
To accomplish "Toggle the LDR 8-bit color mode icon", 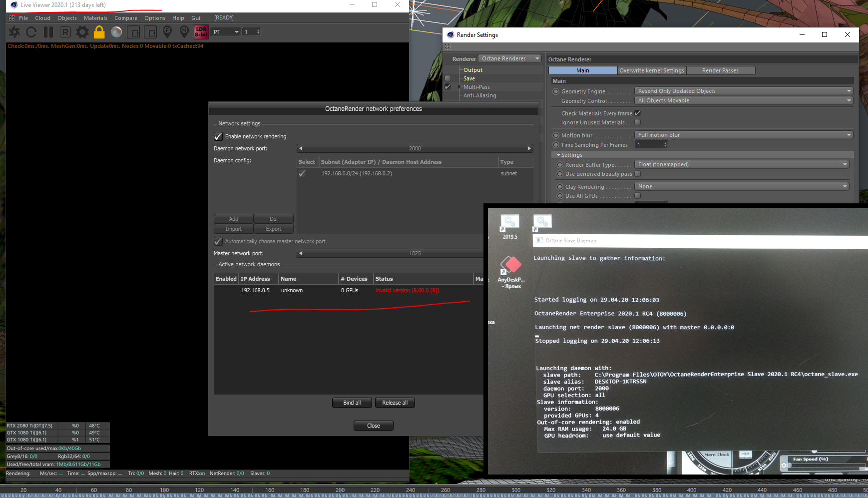I will pos(201,32).
